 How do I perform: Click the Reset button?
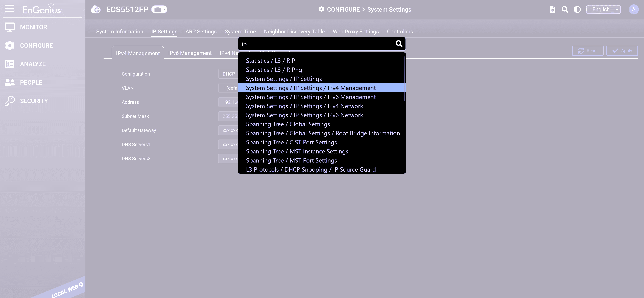click(587, 51)
